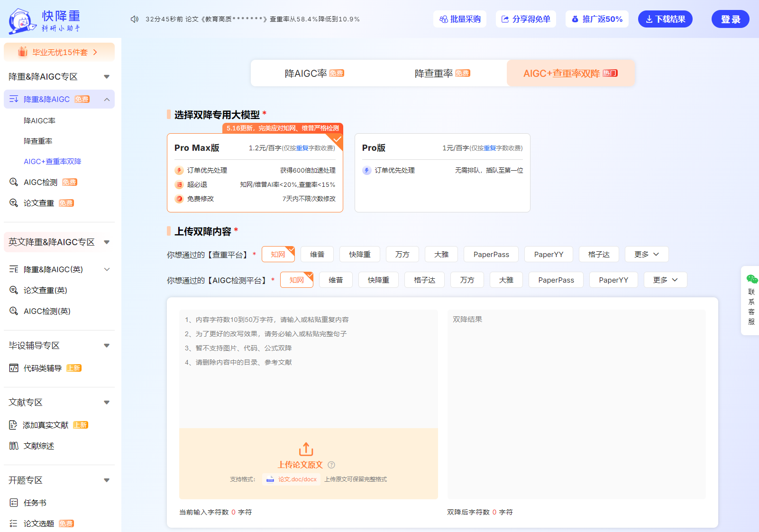Choose the Pro版 model card
This screenshot has width=759, height=532.
442,173
